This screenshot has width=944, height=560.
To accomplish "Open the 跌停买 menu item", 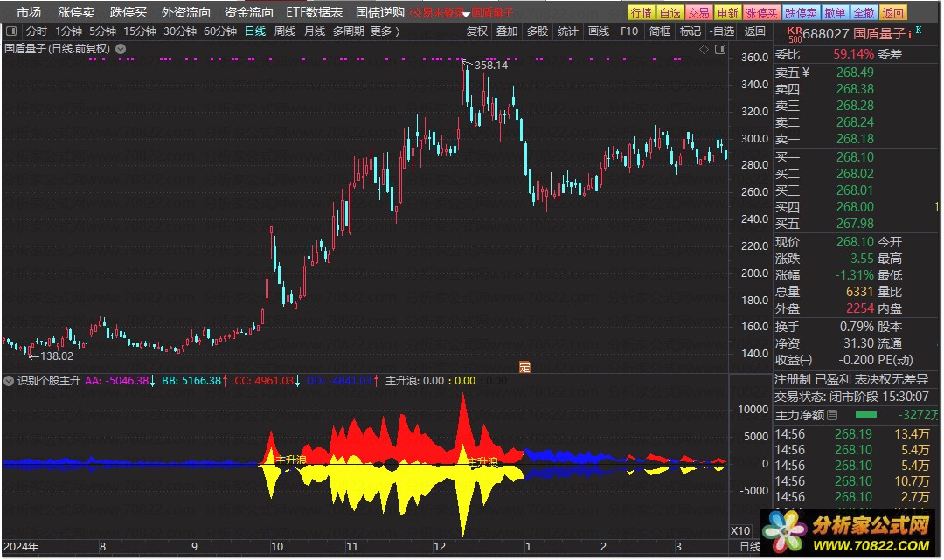I will click(128, 12).
